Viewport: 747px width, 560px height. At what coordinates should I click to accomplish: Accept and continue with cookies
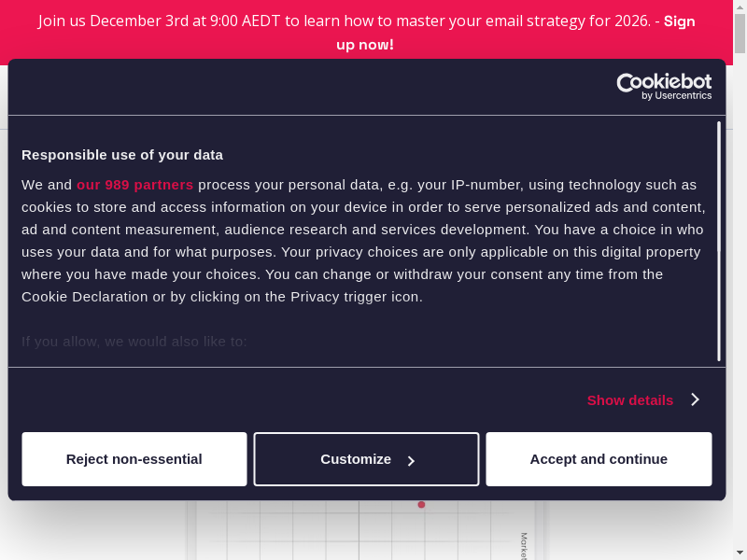[x=599, y=459]
